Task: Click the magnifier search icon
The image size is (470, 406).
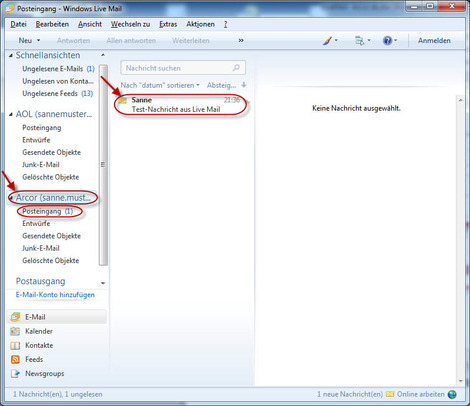Action: coord(236,68)
